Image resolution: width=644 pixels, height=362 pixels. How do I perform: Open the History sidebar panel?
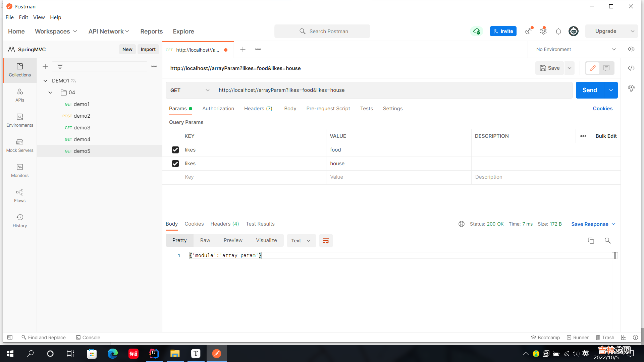pyautogui.click(x=20, y=221)
